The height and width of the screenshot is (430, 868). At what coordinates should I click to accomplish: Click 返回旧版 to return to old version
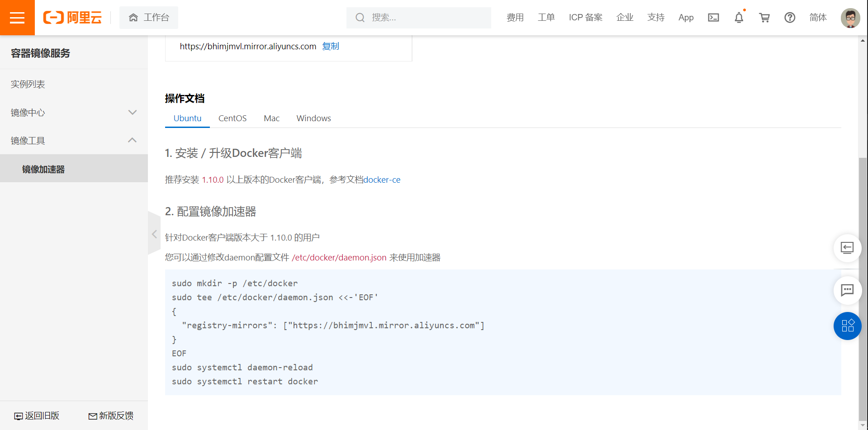pos(37,416)
